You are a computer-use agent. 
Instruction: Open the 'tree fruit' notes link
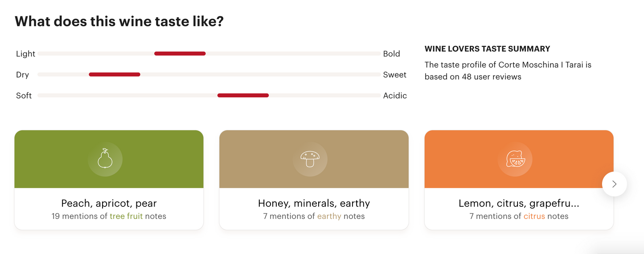(126, 216)
